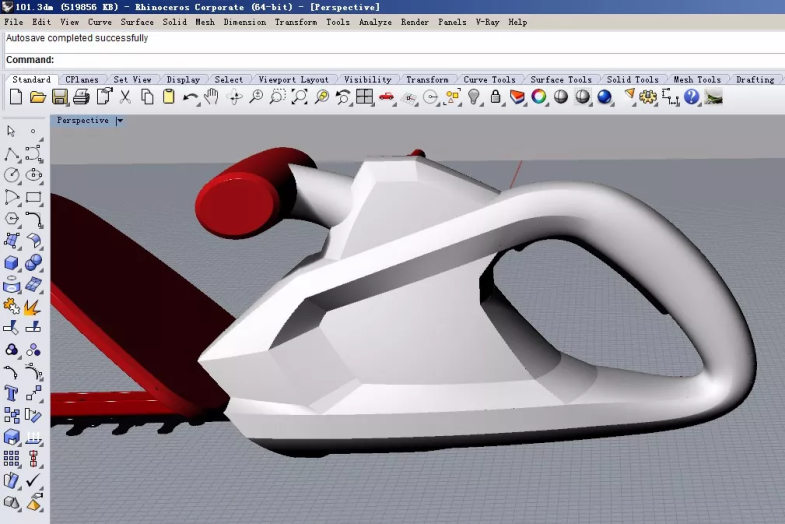
Task: Open the color wheel icon
Action: (539, 97)
